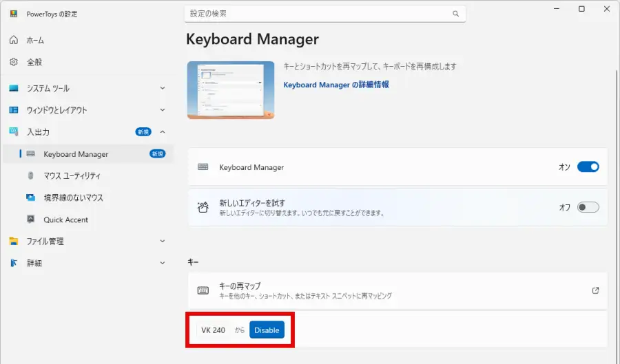Click the ファイル管理 folder icon
This screenshot has height=364, width=620.
tap(14, 241)
